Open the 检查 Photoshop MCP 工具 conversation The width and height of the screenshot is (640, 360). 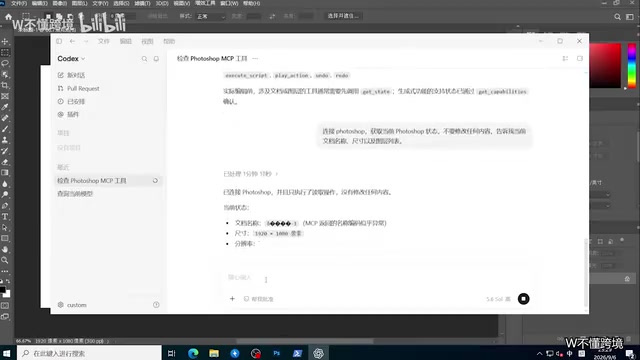coord(108,180)
